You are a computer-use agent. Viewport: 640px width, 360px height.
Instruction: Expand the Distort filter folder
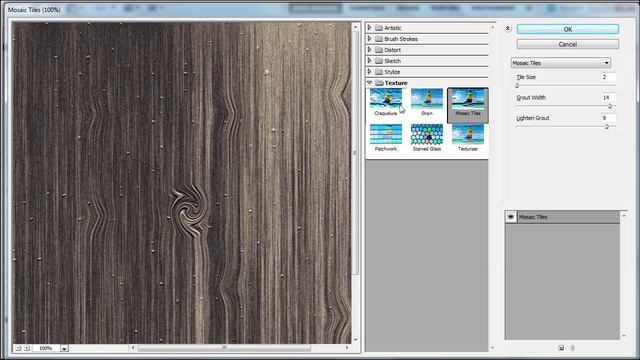click(369, 50)
